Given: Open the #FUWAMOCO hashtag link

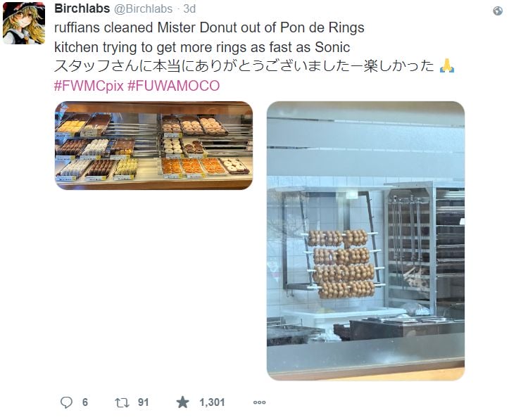Looking at the screenshot, I should coord(174,86).
